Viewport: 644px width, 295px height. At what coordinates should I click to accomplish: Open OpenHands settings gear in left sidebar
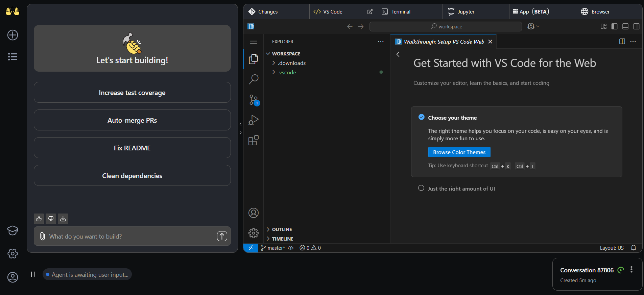click(13, 254)
